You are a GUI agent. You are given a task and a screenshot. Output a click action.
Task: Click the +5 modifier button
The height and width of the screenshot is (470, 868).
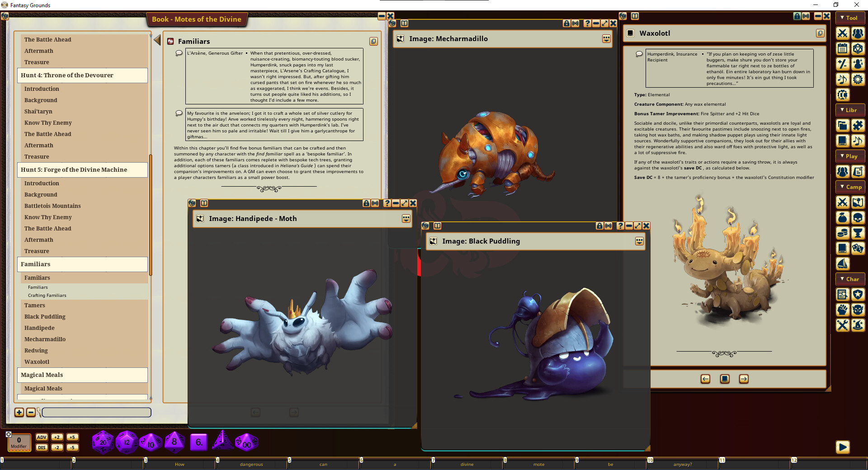[72, 437]
